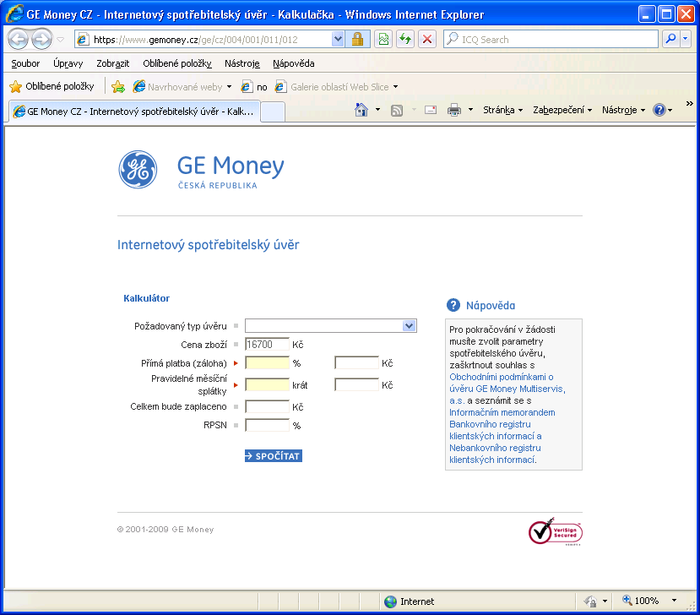Open the Nástroje command bar menu
This screenshot has width=700, height=615.
pos(624,110)
